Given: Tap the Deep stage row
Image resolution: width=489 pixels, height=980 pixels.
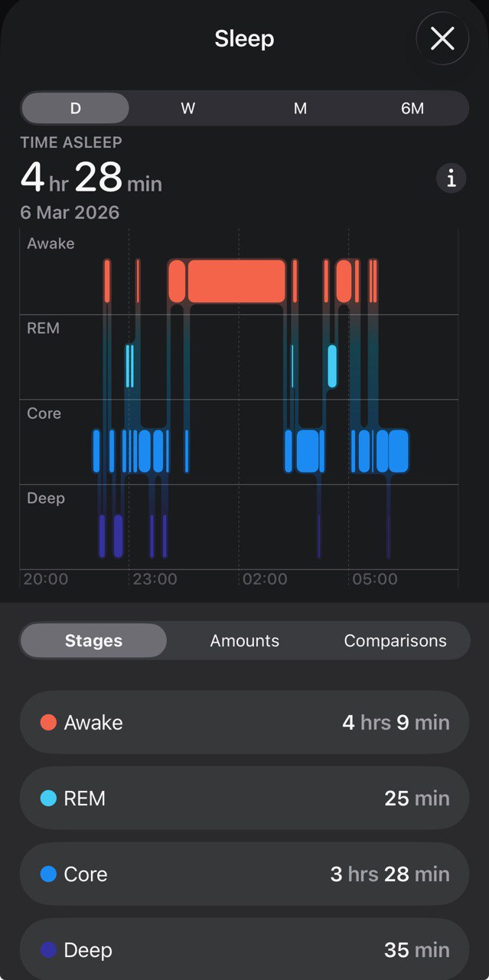Looking at the screenshot, I should point(244,950).
